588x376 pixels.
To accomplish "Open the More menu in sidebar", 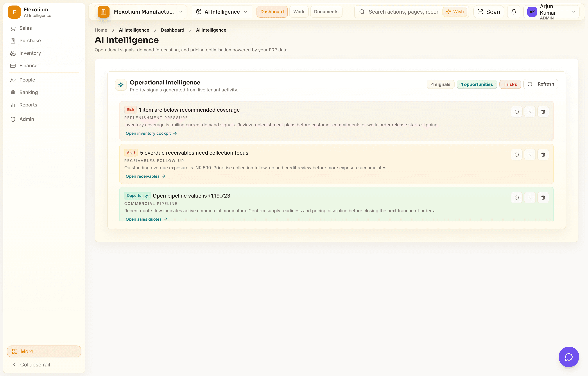I will click(x=44, y=351).
